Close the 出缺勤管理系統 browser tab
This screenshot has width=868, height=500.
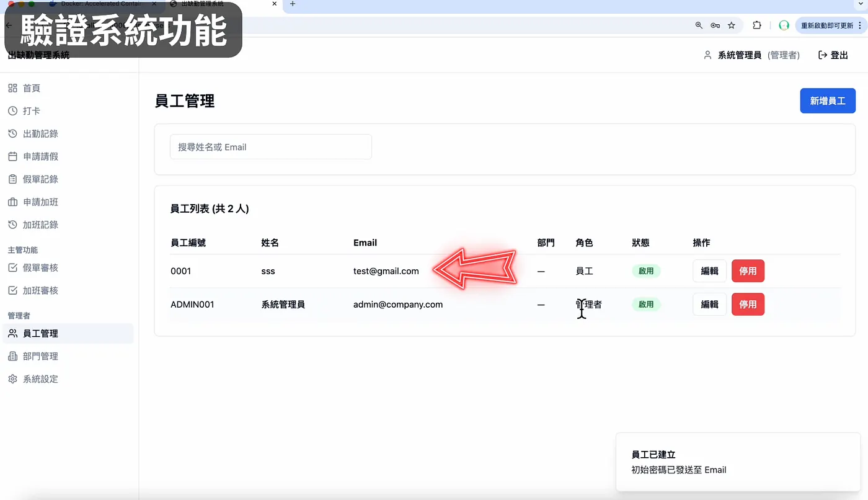[x=275, y=4]
